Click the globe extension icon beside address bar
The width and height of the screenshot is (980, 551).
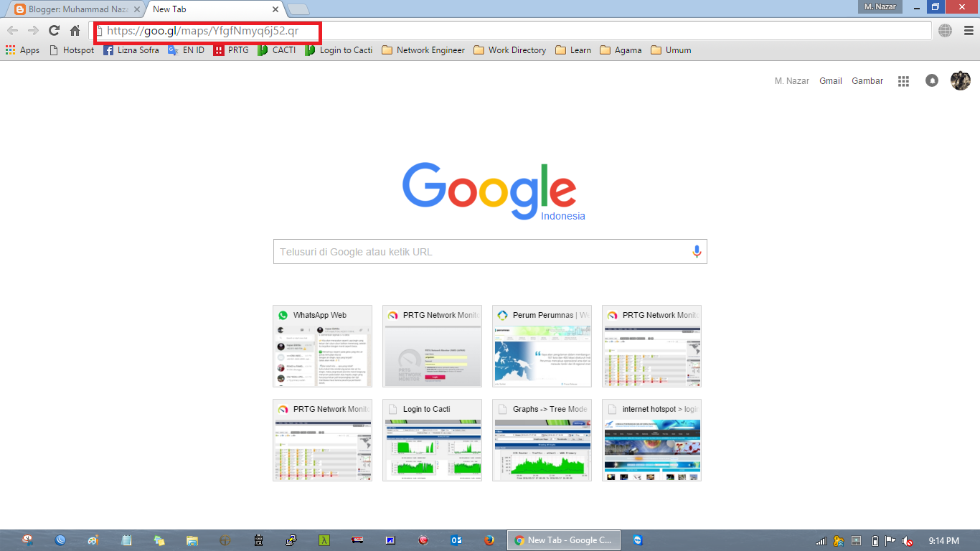[x=946, y=30]
